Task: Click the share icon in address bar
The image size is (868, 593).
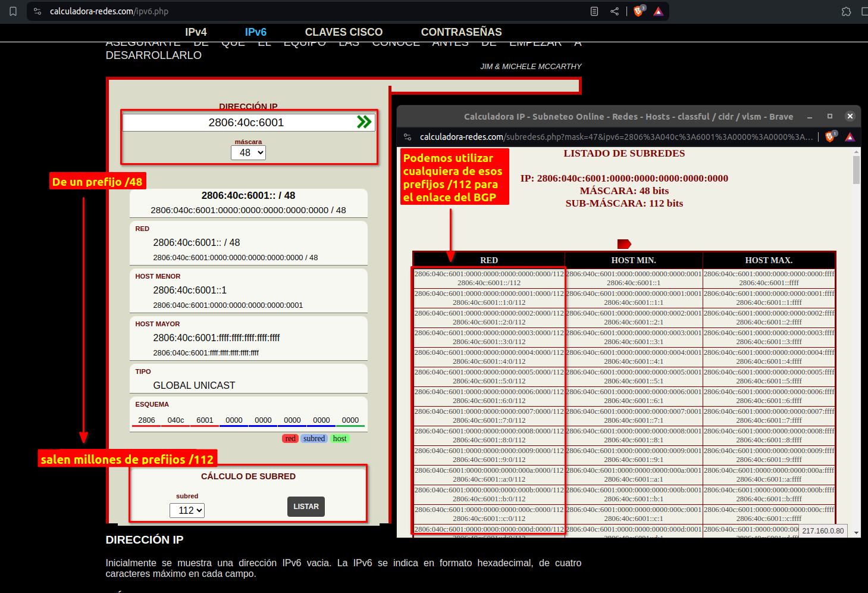Action: click(615, 11)
